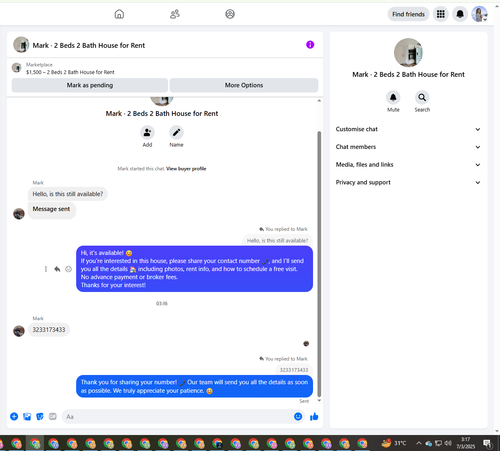The image size is (500, 451).
Task: Click the Mute bell in the side panel
Action: pos(393,97)
